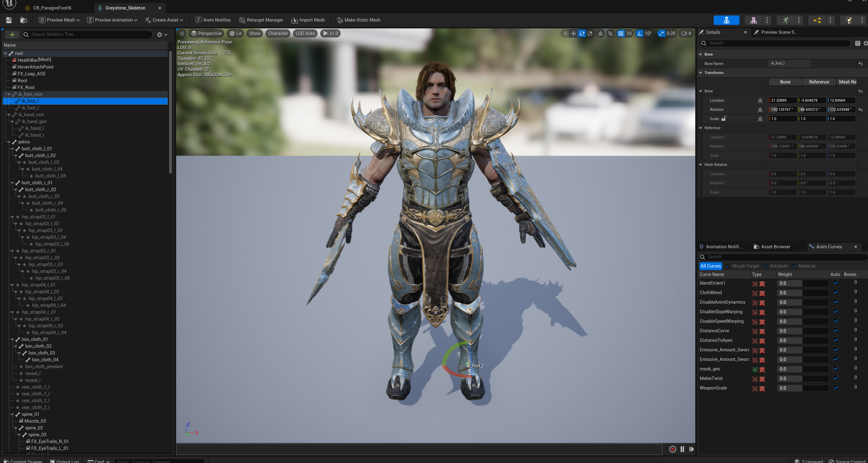
Task: Switch to Physics asset mode icon
Action: coord(849,20)
